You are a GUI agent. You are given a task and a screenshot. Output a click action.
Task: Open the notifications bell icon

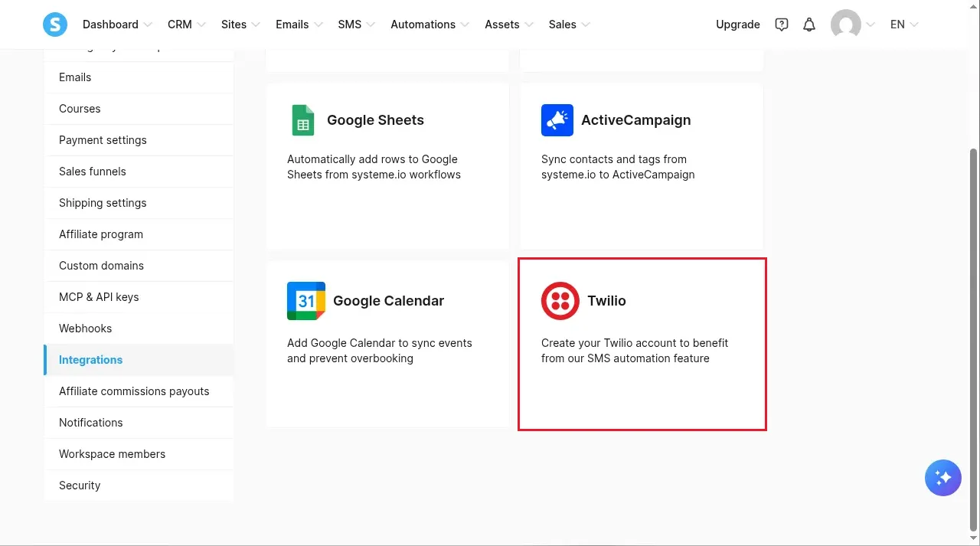pos(809,25)
